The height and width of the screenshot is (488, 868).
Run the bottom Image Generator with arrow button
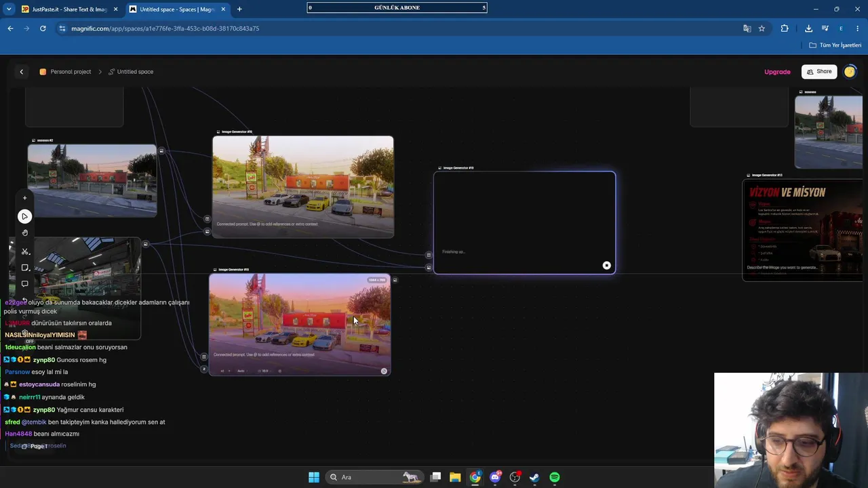click(x=384, y=371)
